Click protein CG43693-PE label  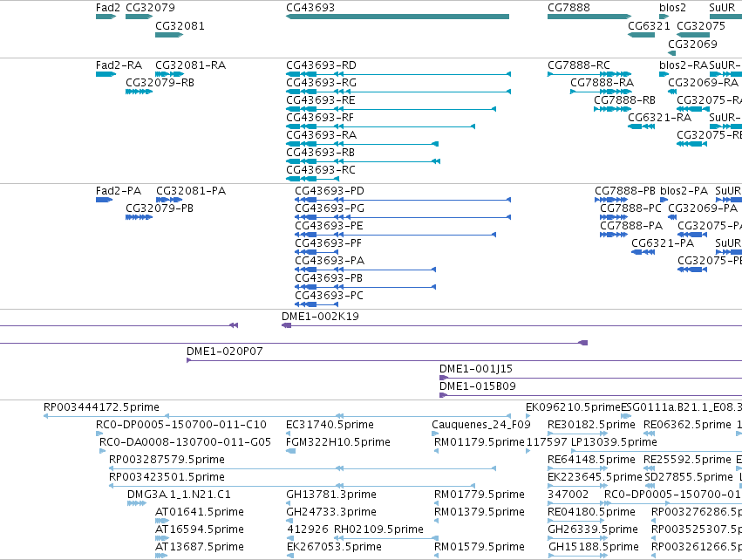tap(329, 226)
